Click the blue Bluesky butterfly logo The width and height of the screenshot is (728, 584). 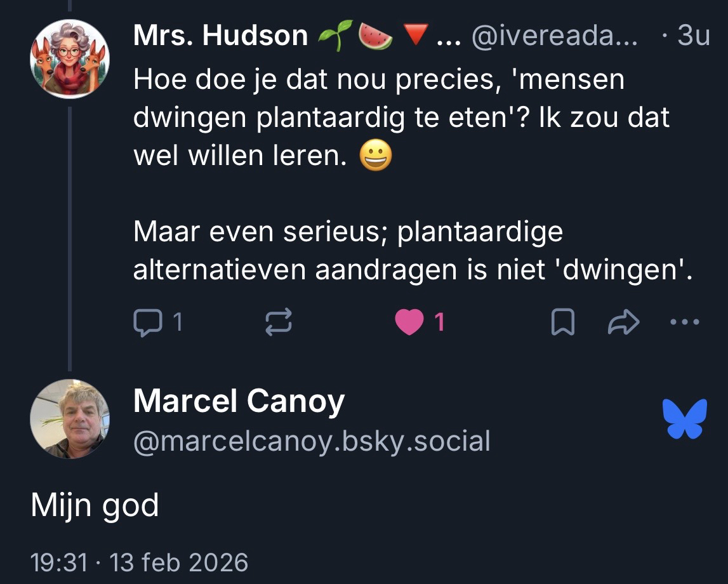684,419
